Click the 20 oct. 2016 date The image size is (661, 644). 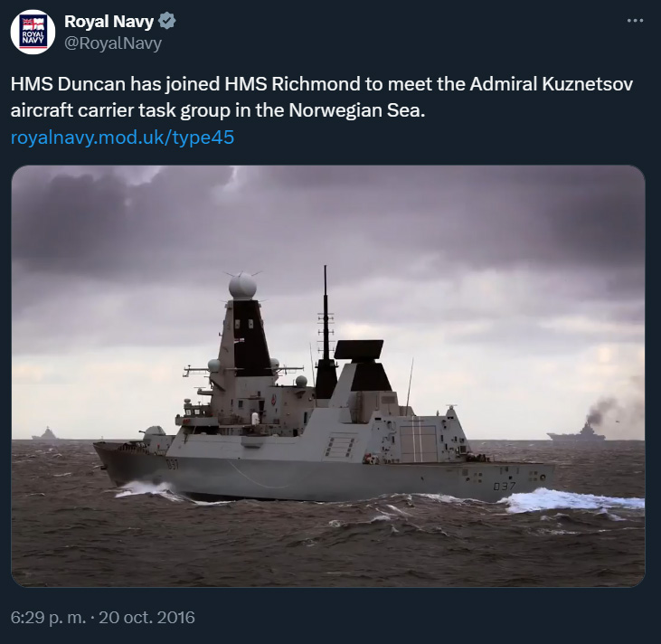(x=146, y=618)
